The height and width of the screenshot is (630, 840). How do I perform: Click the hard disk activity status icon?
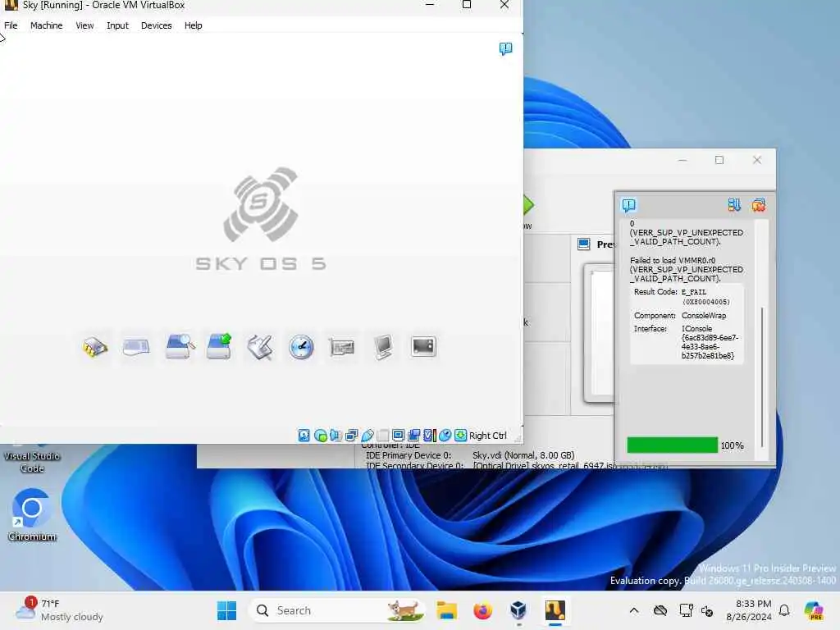pos(304,436)
